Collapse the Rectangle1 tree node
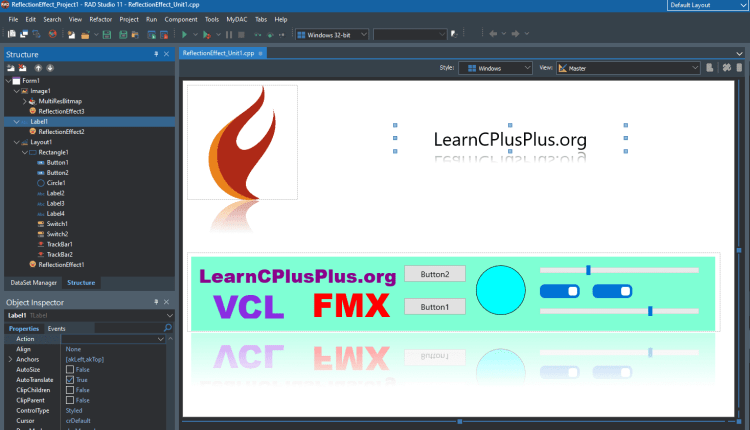The width and height of the screenshot is (750, 430). (24, 152)
